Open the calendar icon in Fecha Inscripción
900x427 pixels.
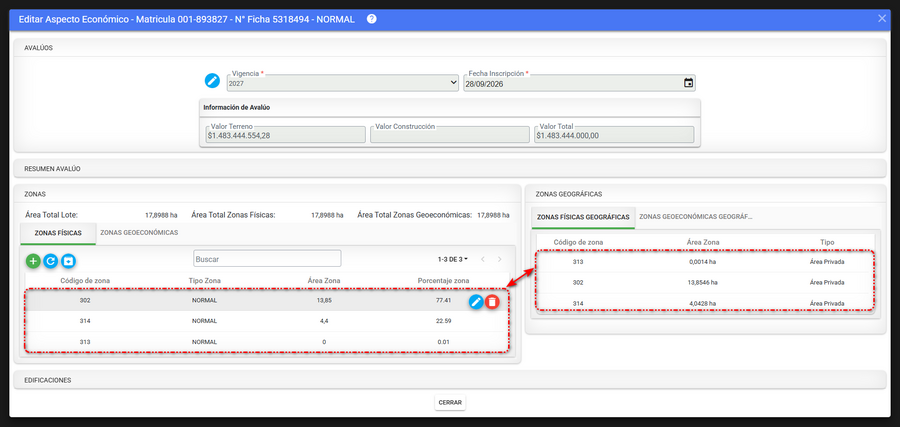pos(688,83)
